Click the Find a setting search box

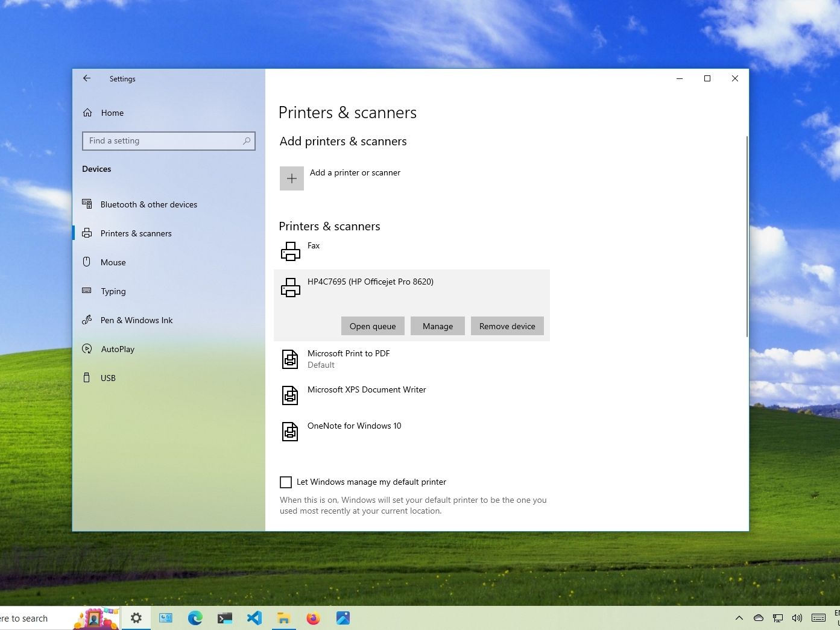[168, 141]
